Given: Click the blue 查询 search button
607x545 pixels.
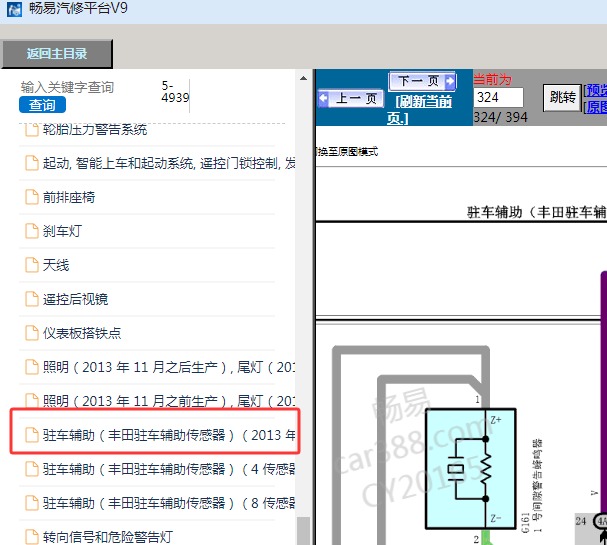Looking at the screenshot, I should click(x=42, y=105).
